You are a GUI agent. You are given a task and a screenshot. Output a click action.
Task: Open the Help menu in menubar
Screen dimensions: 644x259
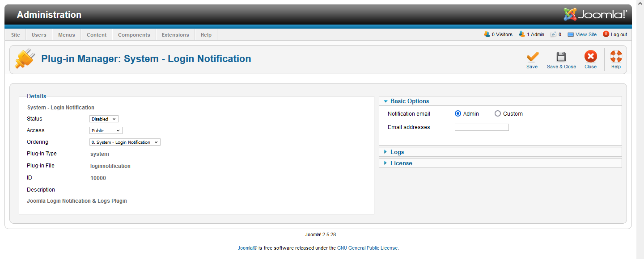pyautogui.click(x=206, y=35)
